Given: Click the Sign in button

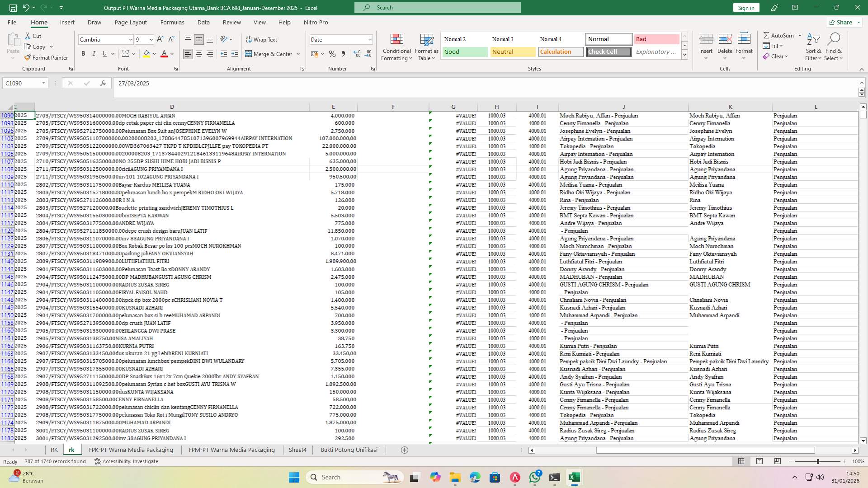Looking at the screenshot, I should [x=745, y=7].
